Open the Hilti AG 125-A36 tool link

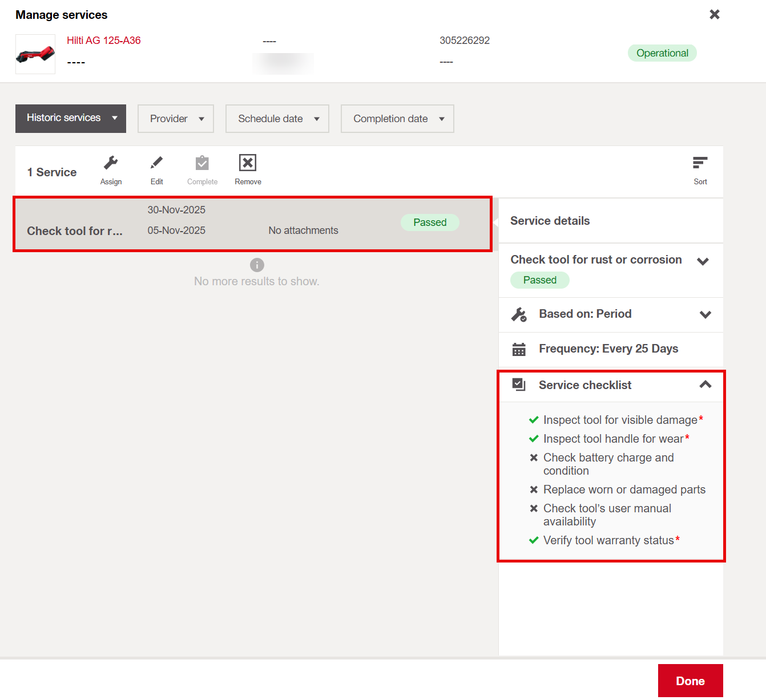(x=103, y=40)
